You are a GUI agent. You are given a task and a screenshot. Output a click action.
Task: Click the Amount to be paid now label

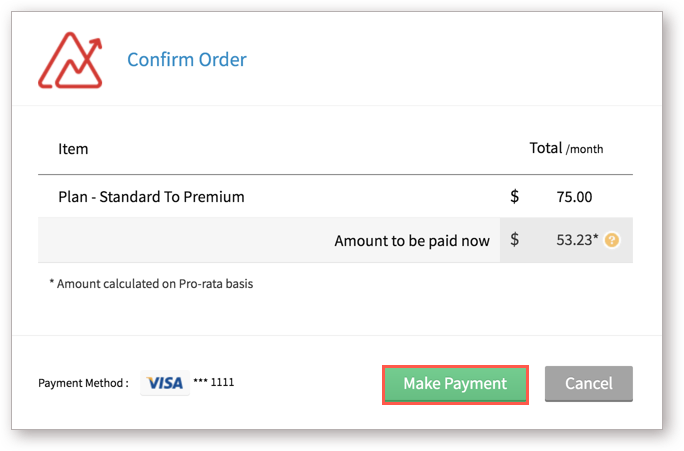pos(412,240)
